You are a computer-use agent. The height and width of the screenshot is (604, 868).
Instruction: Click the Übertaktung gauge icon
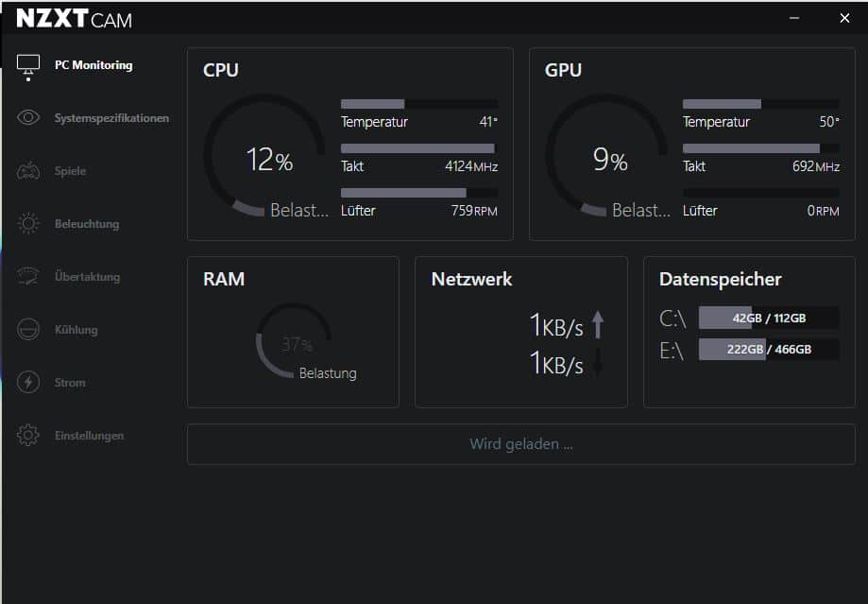(28, 277)
